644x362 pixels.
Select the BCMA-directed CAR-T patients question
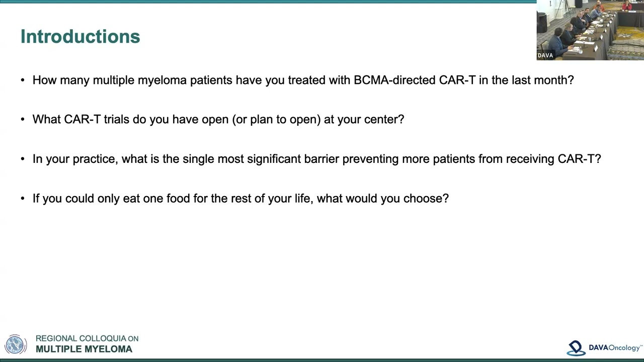(303, 80)
